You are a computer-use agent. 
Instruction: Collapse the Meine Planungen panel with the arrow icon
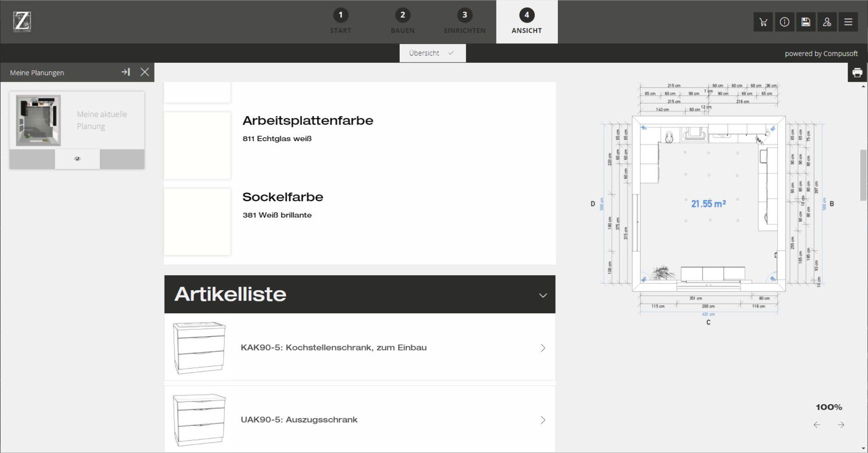tap(126, 72)
